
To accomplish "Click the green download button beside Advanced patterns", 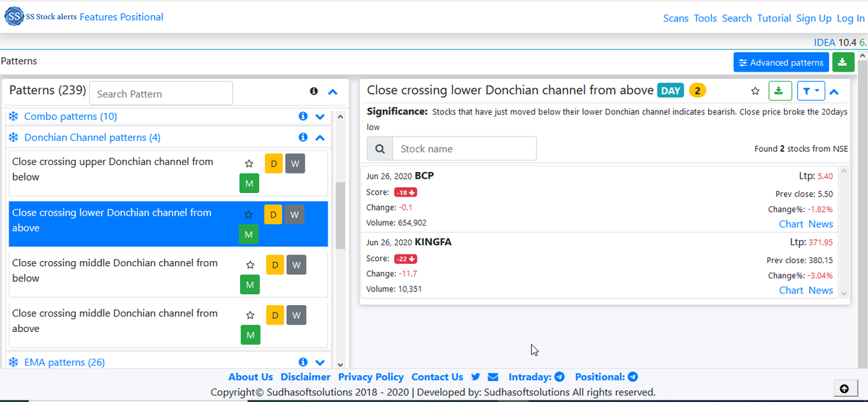I will 842,62.
